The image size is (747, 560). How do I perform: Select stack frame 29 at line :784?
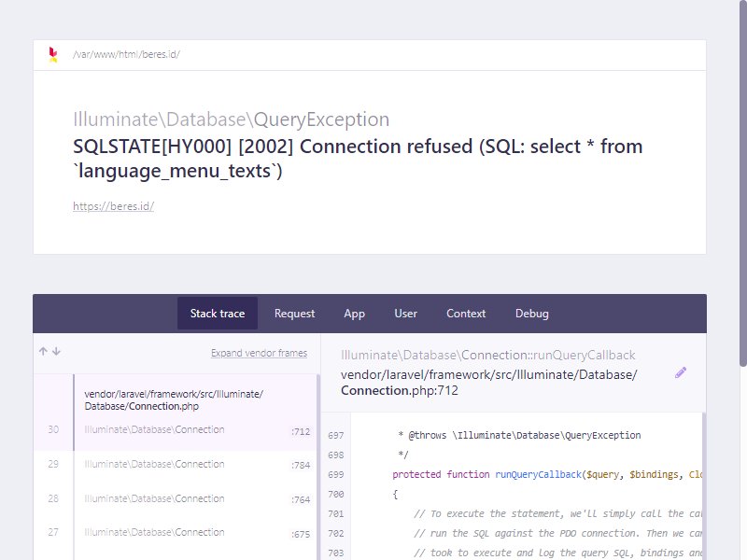coord(175,464)
